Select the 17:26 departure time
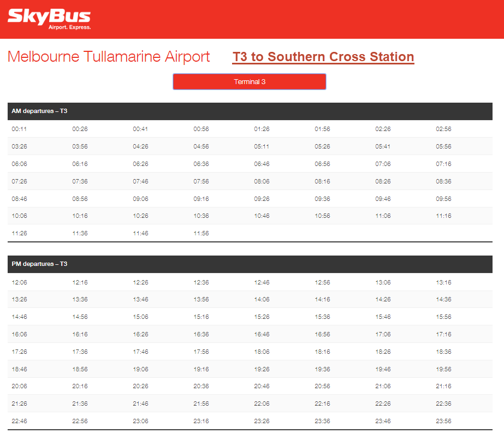Image resolution: width=504 pixels, height=433 pixels. 19,352
